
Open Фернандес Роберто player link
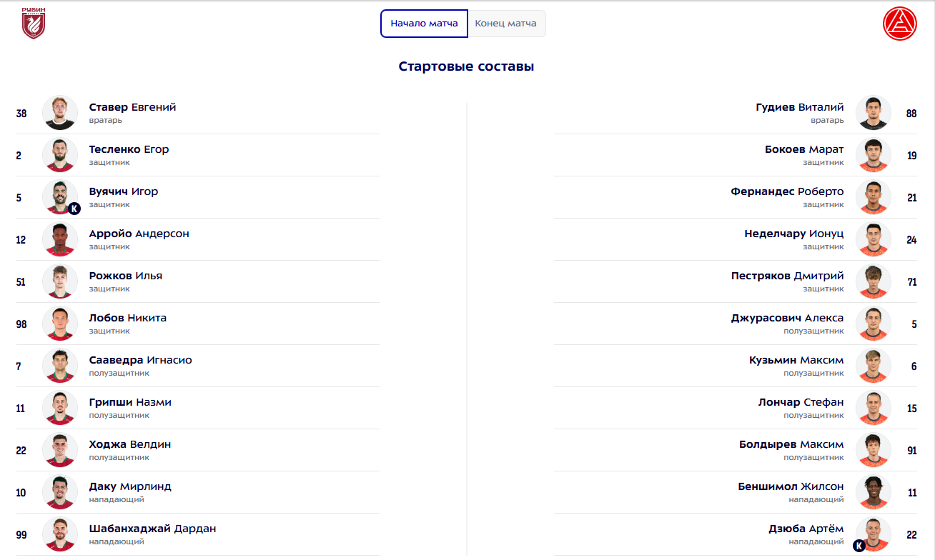coord(787,191)
